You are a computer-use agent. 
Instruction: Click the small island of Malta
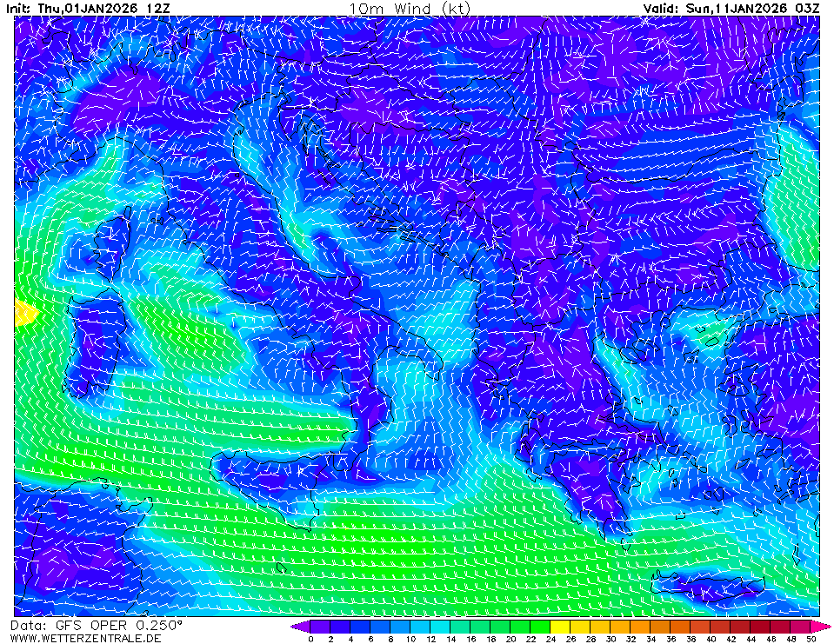point(281,568)
